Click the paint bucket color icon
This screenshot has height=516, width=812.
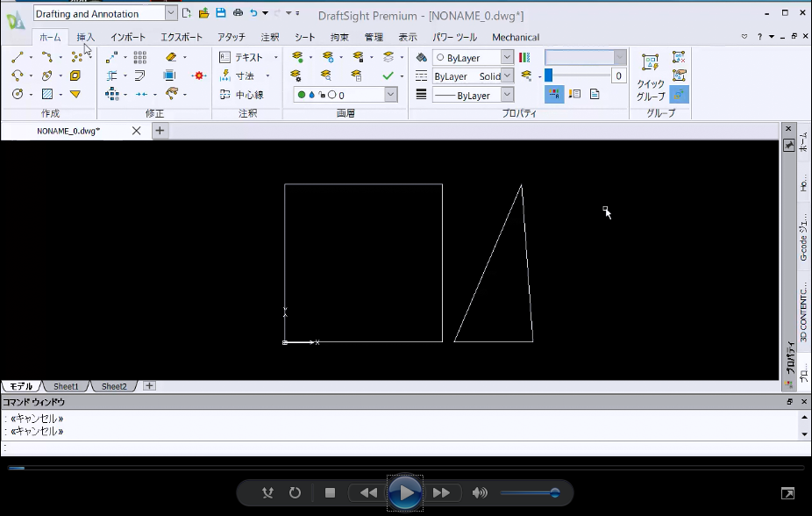(x=422, y=58)
